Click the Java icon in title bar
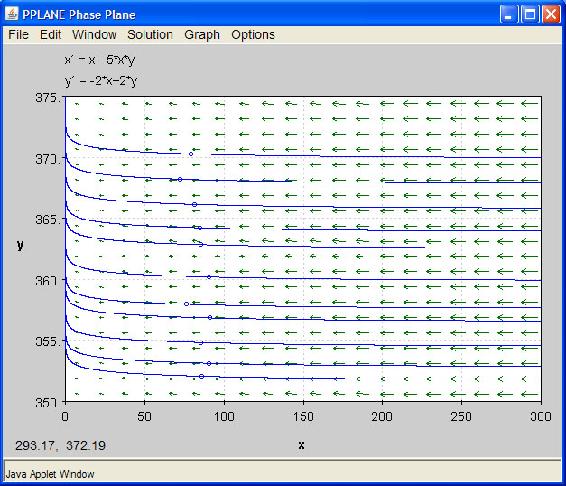Image resolution: width=566 pixels, height=486 pixels. [12, 14]
